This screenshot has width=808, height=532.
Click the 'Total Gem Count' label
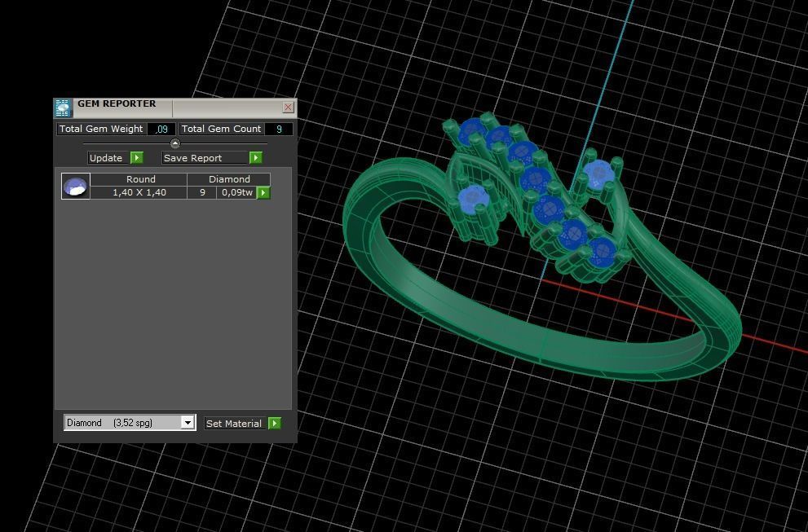coord(221,129)
